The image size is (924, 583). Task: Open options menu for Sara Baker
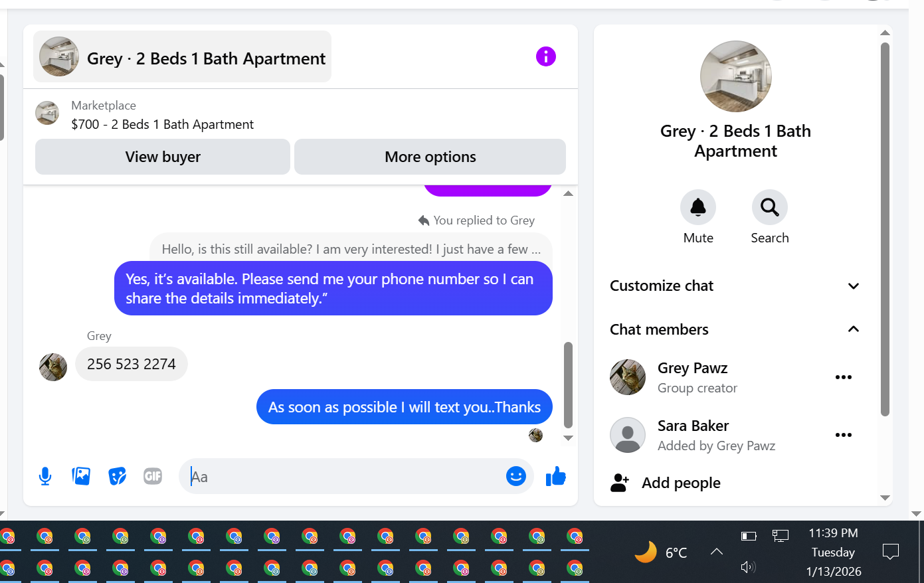click(x=844, y=435)
